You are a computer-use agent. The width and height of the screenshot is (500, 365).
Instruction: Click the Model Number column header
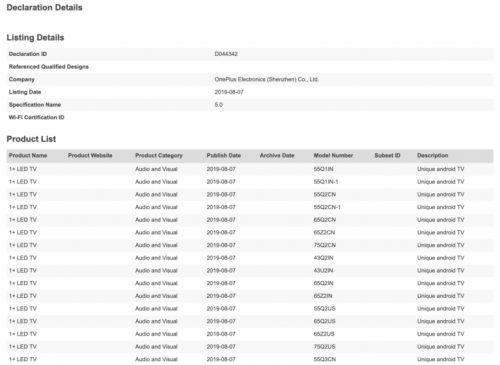coord(333,155)
